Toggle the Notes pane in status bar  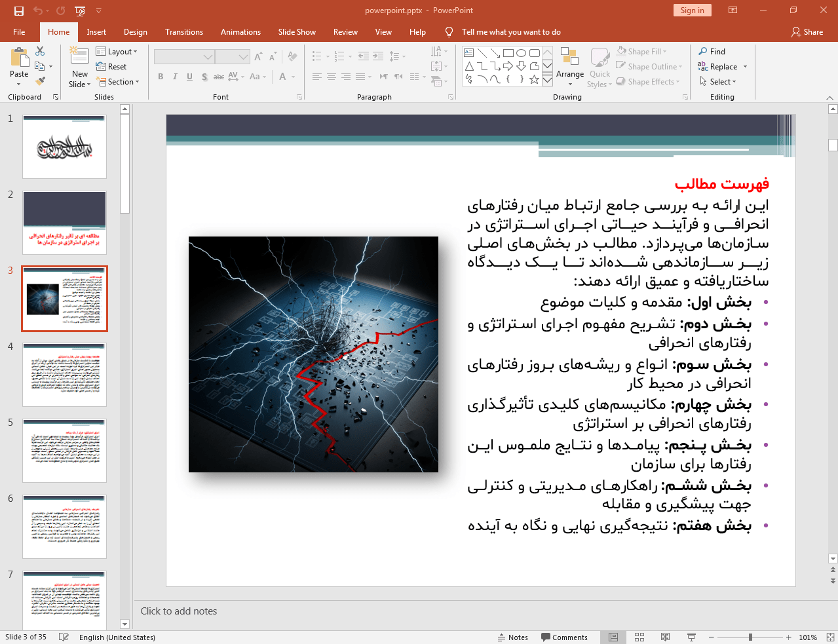click(x=513, y=637)
